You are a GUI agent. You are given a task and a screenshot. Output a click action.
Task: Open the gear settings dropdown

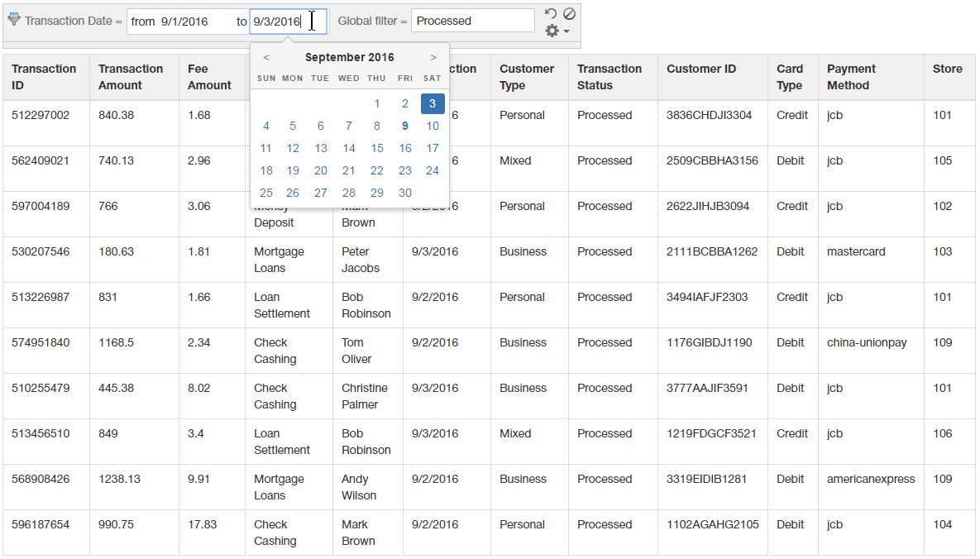(557, 31)
